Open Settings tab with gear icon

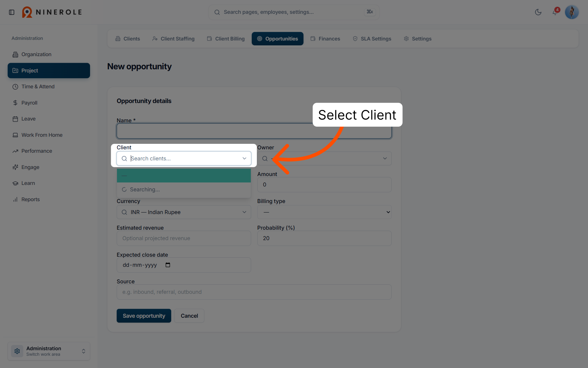pyautogui.click(x=418, y=39)
